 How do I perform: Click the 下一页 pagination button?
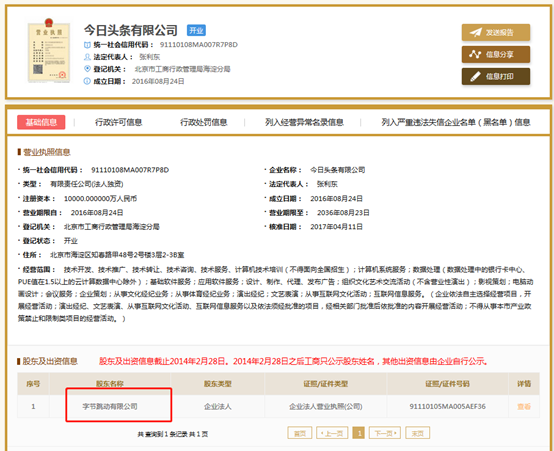coord(385,433)
